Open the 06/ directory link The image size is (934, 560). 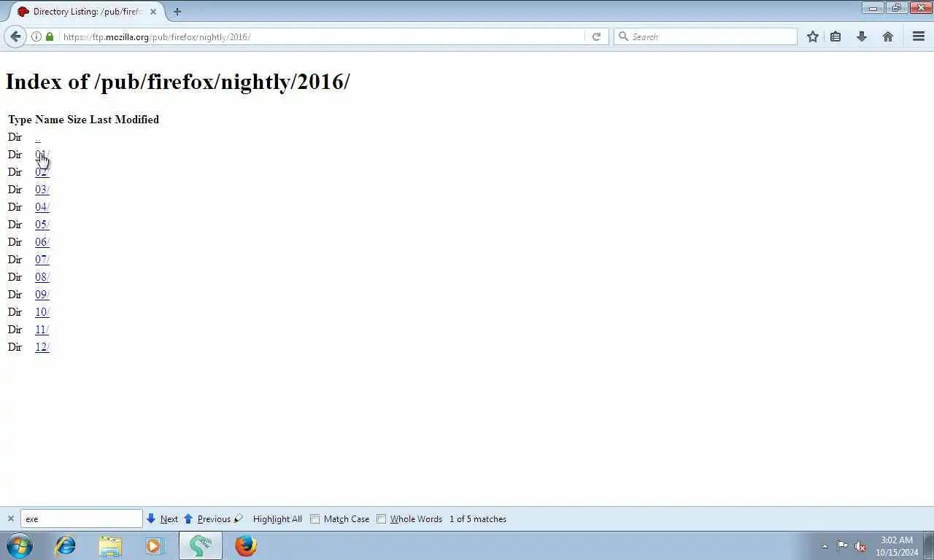point(42,242)
